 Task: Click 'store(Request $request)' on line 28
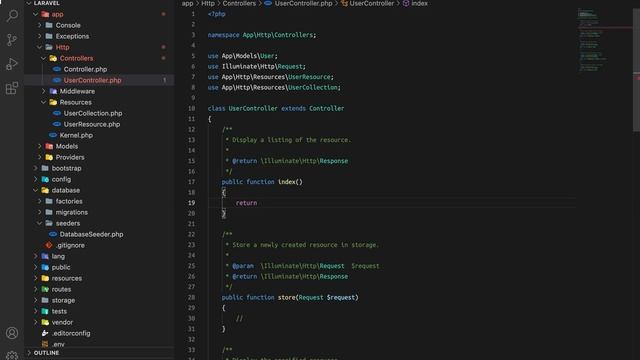coord(318,298)
